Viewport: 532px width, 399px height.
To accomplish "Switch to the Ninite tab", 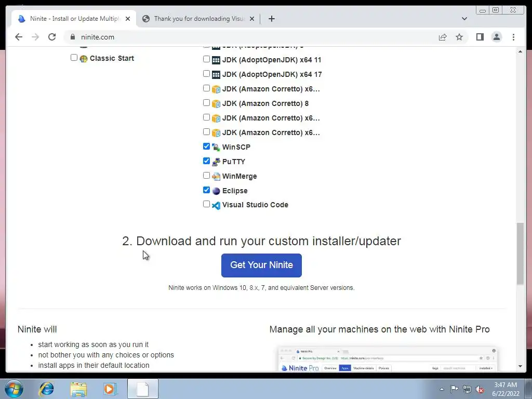I will [x=74, y=19].
